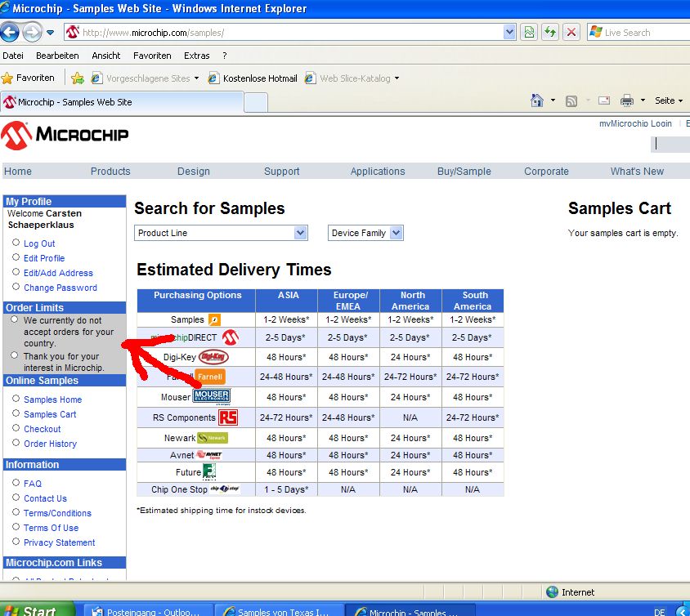Open the Buy/Sample navigation item
This screenshot has width=690, height=616.
[x=464, y=172]
